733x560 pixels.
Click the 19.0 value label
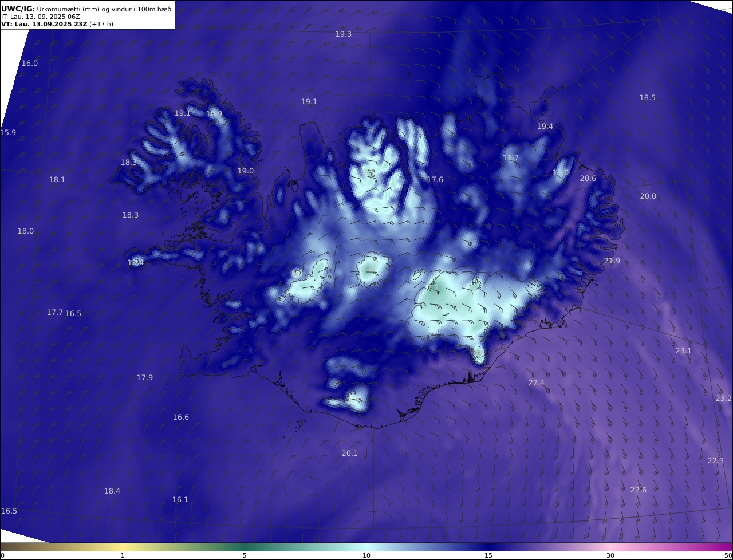246,171
